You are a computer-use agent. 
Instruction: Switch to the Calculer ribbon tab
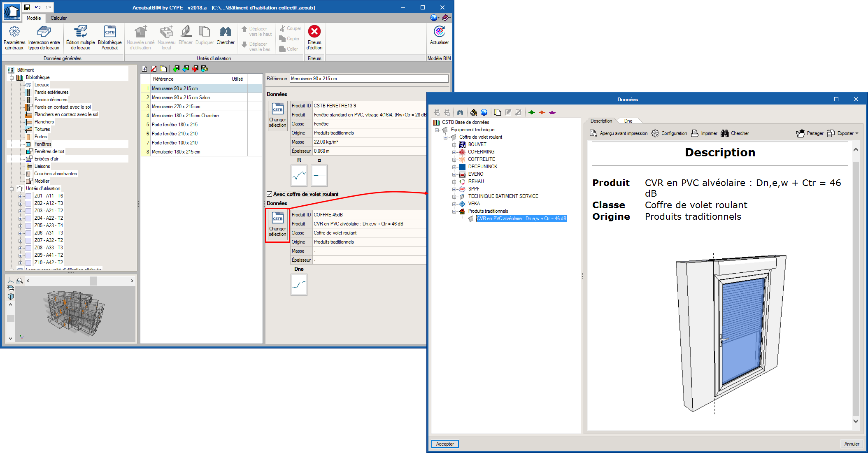[x=58, y=18]
